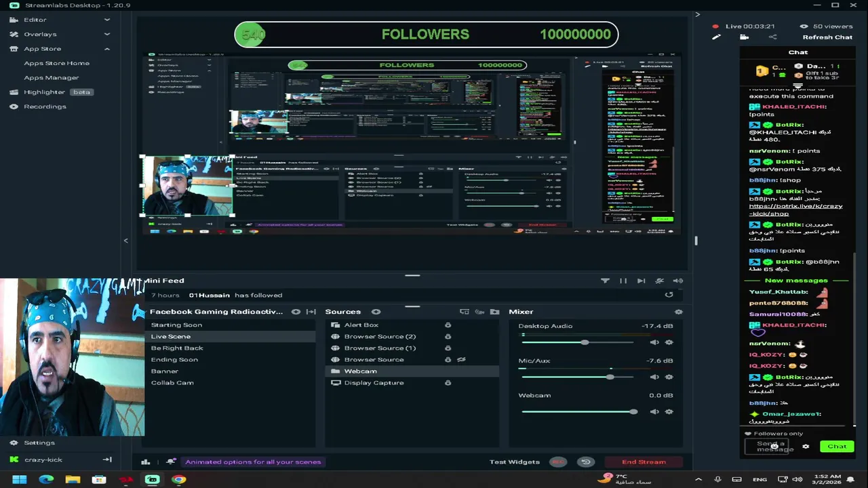Open performance stats bar-chart icon
The image size is (868, 488).
(x=145, y=462)
